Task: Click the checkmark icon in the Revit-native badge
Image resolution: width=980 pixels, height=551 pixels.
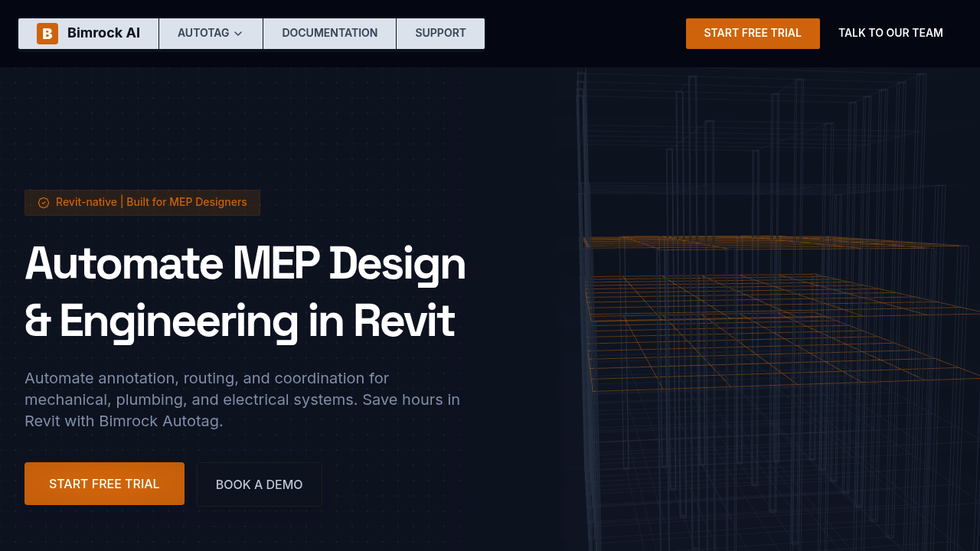Action: pyautogui.click(x=44, y=203)
